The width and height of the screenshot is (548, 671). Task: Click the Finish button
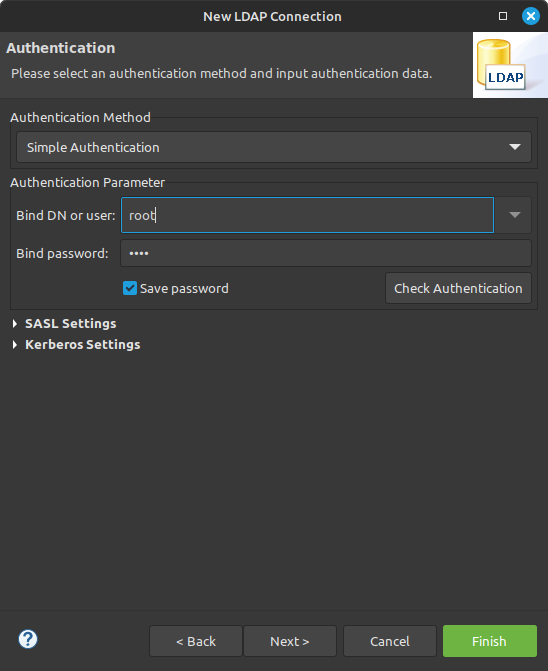click(x=489, y=641)
